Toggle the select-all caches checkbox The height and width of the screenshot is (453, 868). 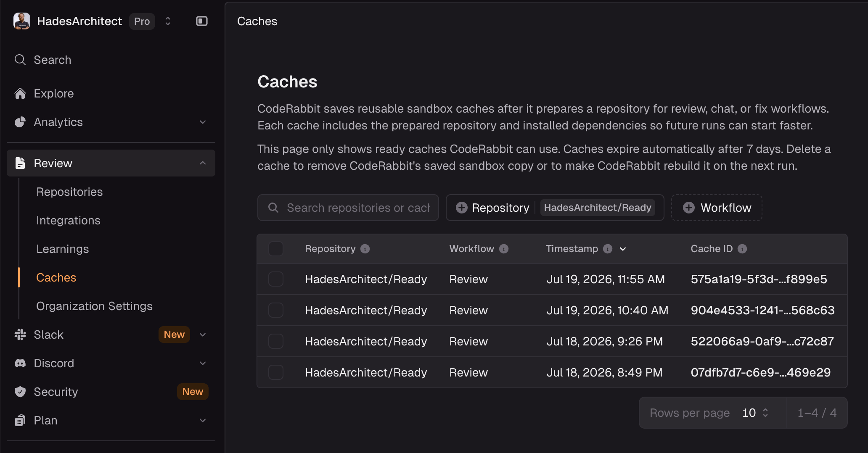[276, 249]
